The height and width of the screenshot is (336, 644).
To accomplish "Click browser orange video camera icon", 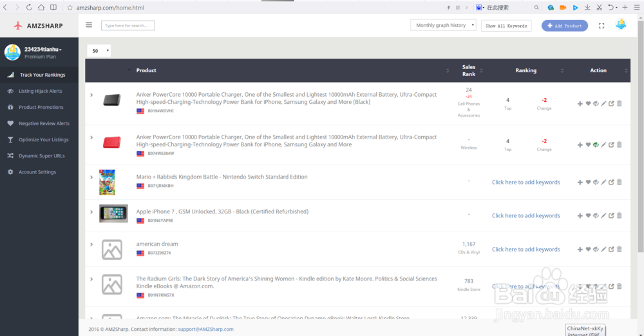I will (x=563, y=7).
